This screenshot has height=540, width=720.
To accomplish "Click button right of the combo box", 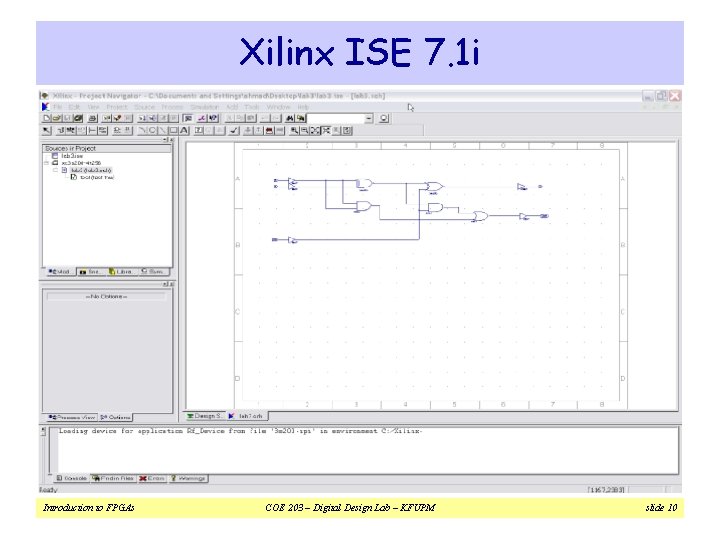I will pyautogui.click(x=384, y=118).
